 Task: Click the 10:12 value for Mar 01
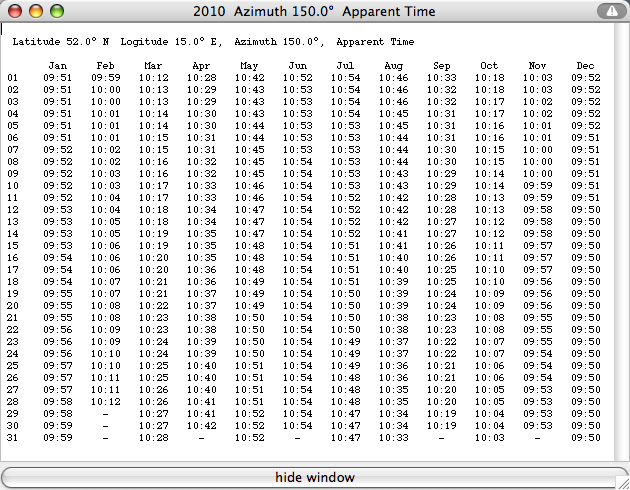coord(153,78)
